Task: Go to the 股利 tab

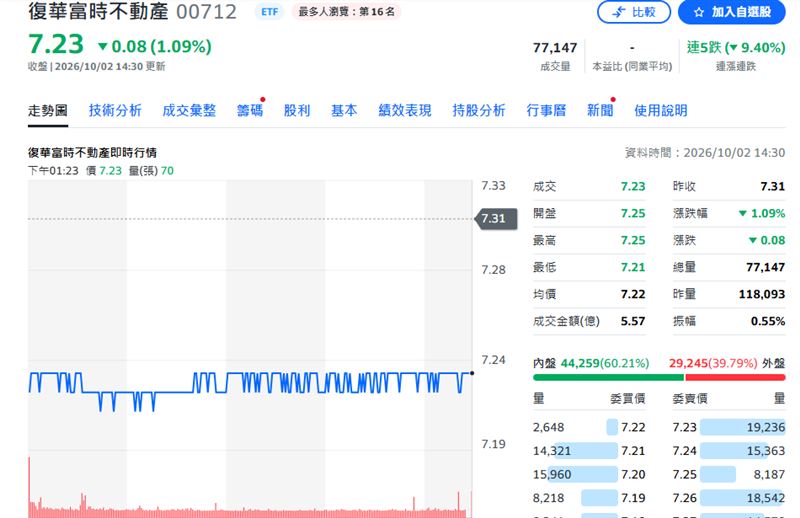Action: coord(297,110)
